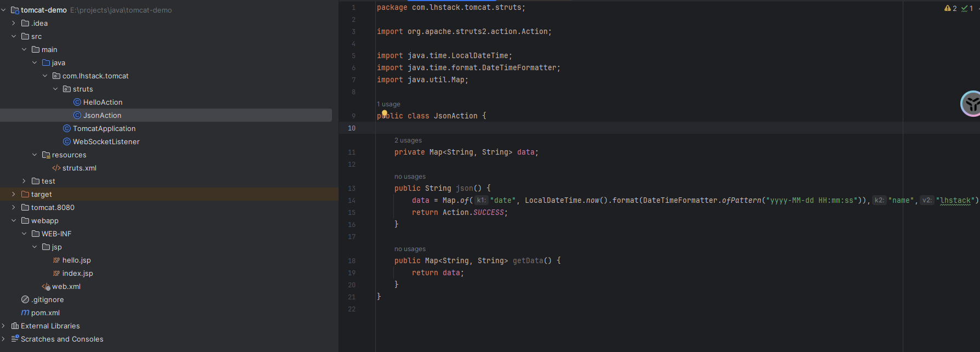Click line number 14 in gutter

(x=352, y=201)
